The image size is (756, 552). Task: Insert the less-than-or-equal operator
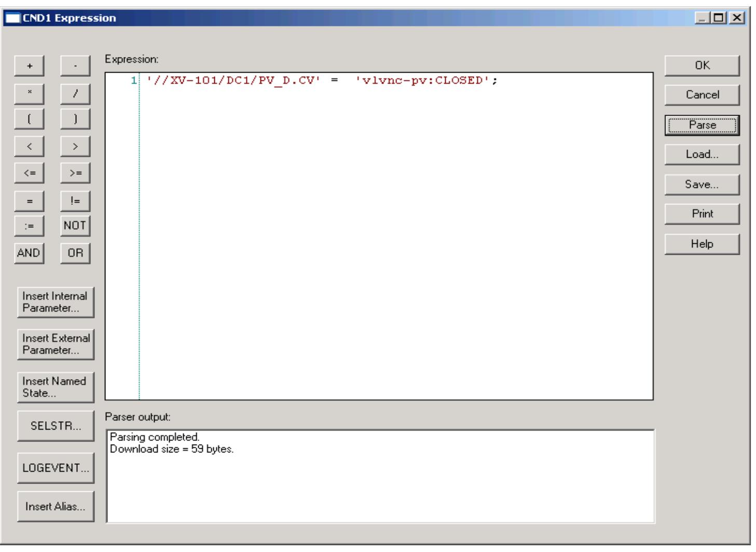tap(29, 173)
